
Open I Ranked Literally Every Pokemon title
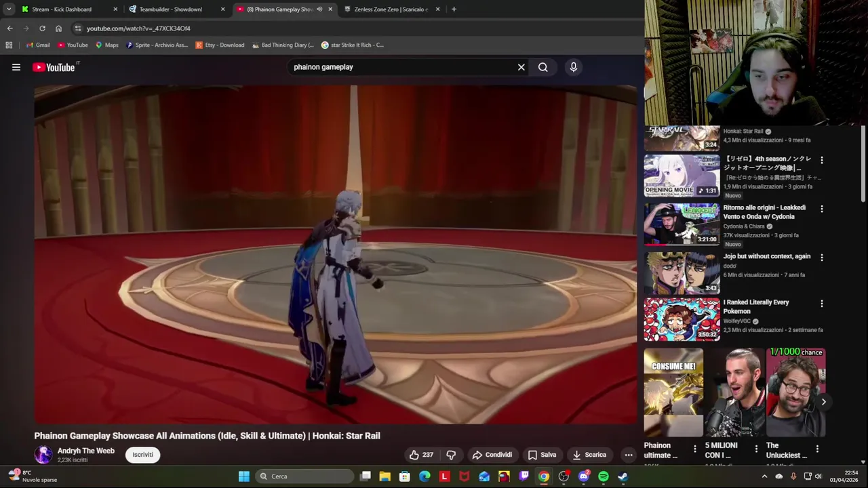coord(756,306)
